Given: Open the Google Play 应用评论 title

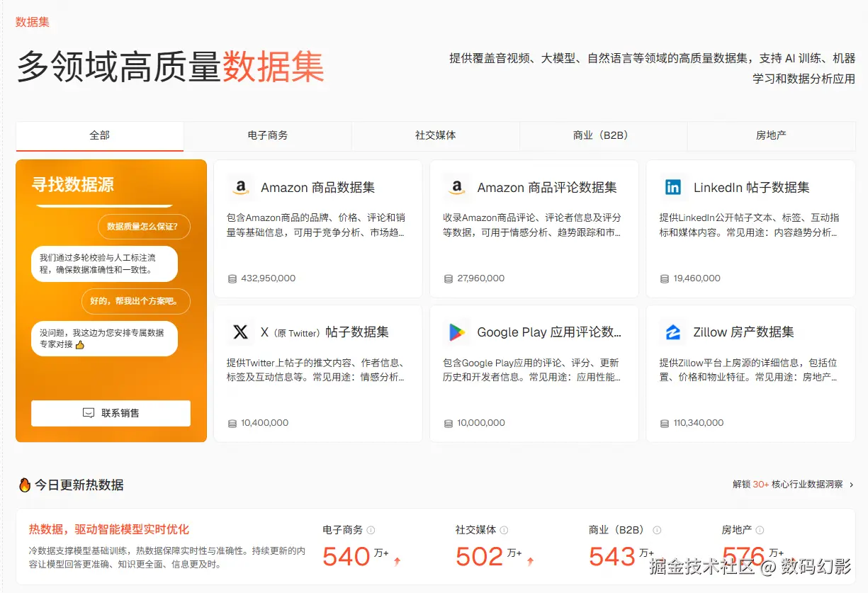Looking at the screenshot, I should click(x=549, y=332).
